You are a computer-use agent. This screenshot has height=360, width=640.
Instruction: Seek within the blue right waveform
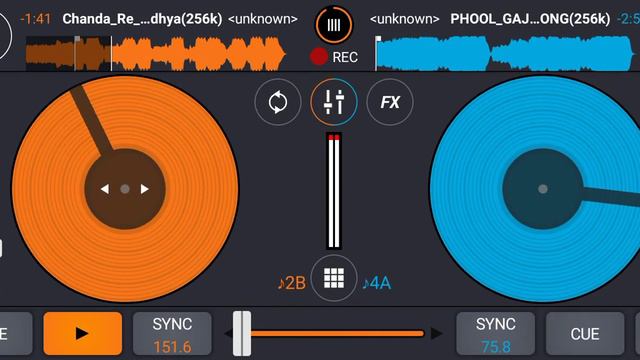pyautogui.click(x=504, y=54)
